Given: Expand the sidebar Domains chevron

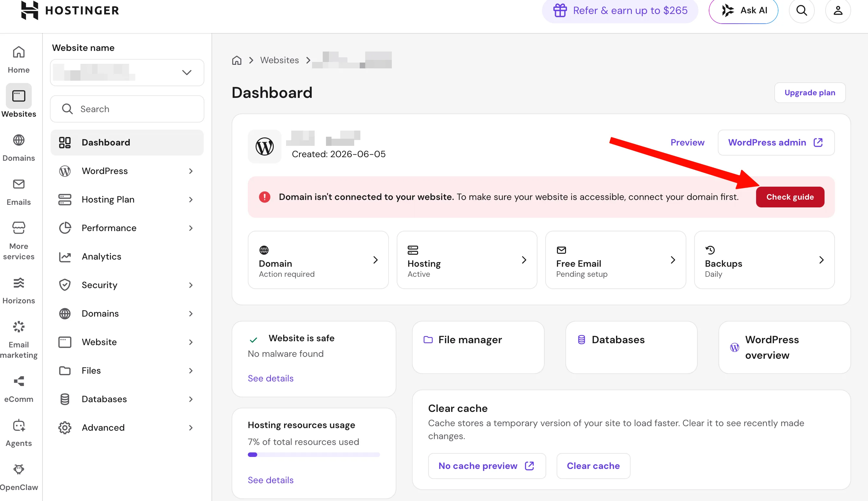Looking at the screenshot, I should pos(191,313).
